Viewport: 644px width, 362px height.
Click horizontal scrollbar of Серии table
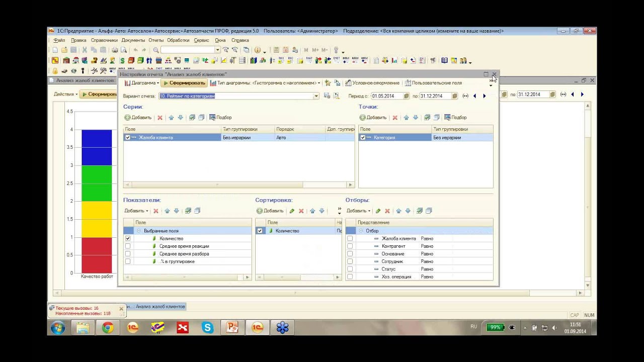tap(239, 185)
